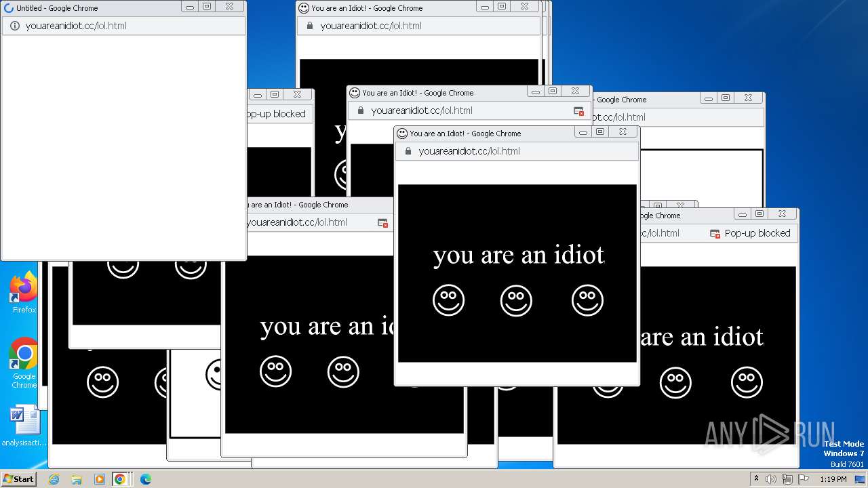868x488 pixels.
Task: Click the address bar in the top-center Idiot window
Action: [419, 26]
